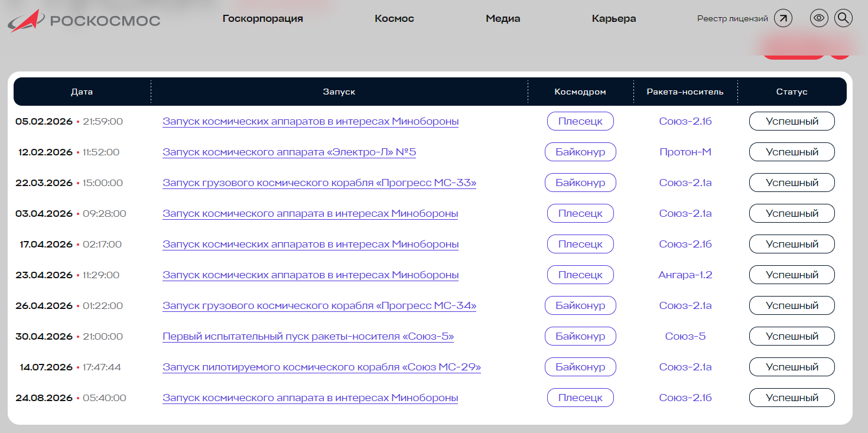The height and width of the screenshot is (433, 868).
Task: Select Союз-2.1а rocket in the 26.04.2026 row
Action: click(685, 306)
